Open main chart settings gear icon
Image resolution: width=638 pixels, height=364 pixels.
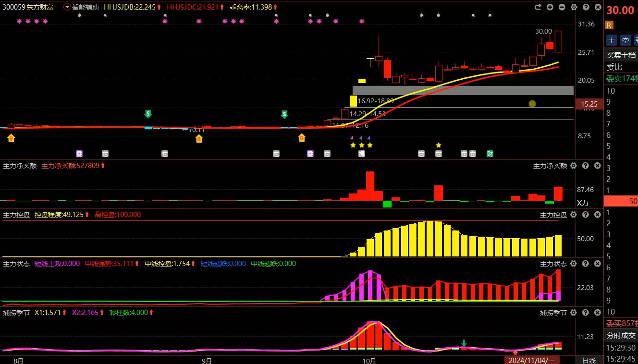click(574, 7)
